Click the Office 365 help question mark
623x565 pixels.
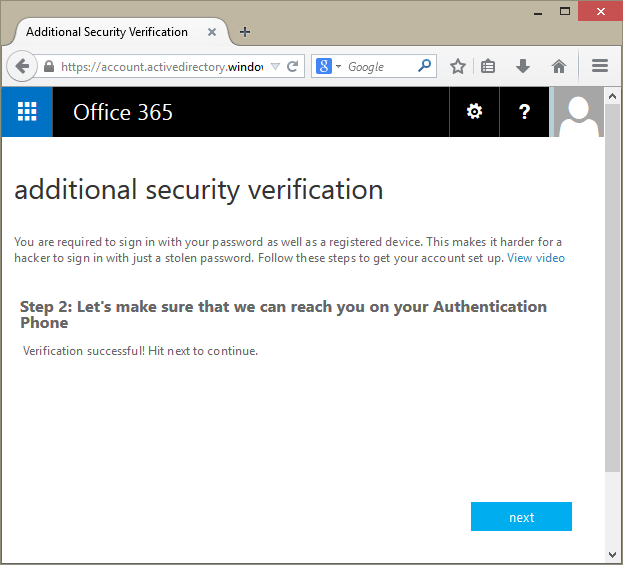coord(524,112)
